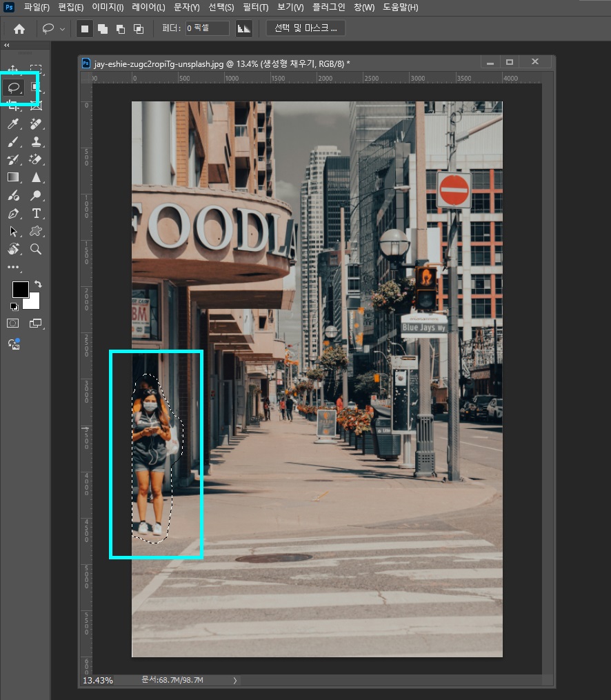Screen dimensions: 611x700
Task: Select the Hand/Rotate View tool
Action: (x=13, y=249)
